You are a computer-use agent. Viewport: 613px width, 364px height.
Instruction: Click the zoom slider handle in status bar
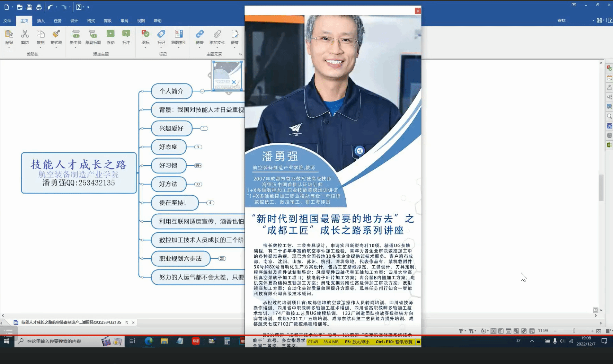coord(574,331)
